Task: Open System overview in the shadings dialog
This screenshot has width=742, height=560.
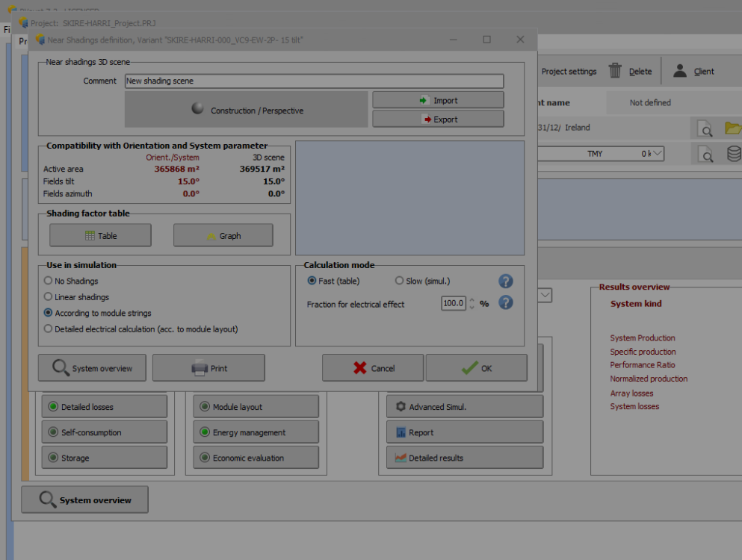Action: tap(92, 368)
